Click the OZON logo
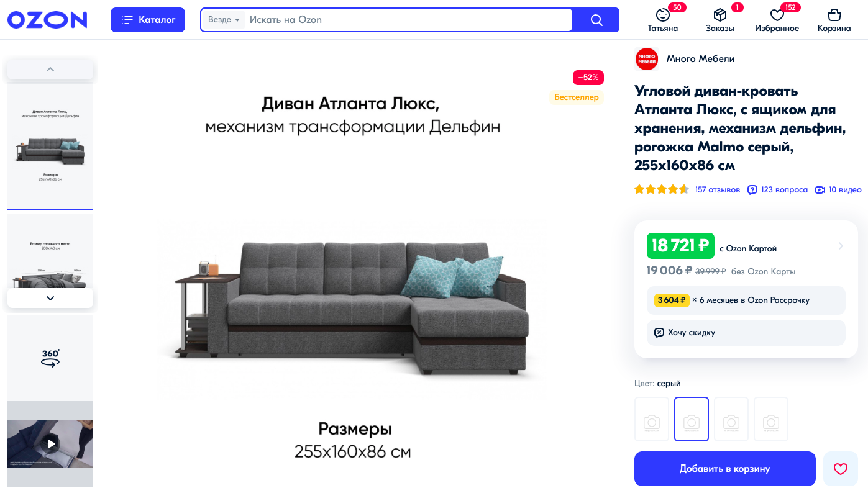Screen dimensions: 868x488 click(47, 20)
